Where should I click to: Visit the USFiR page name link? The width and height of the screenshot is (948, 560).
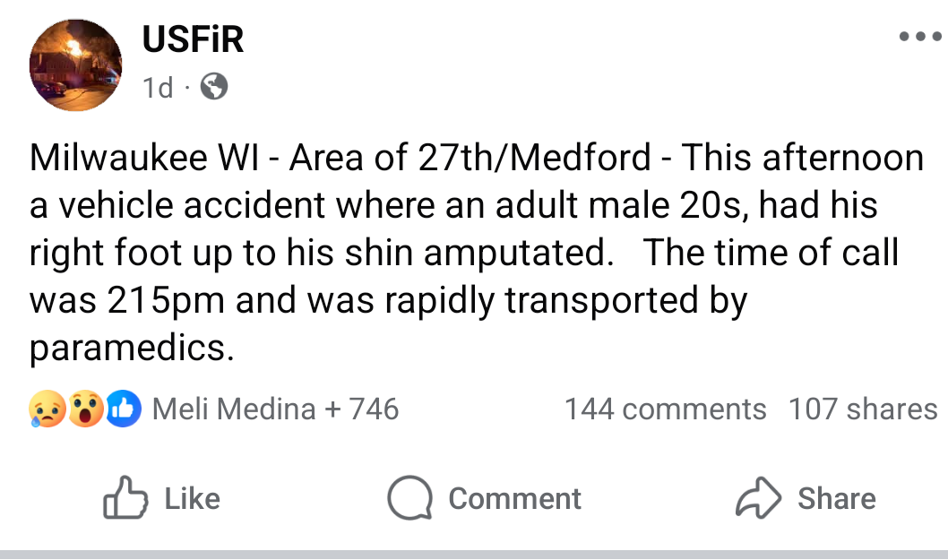click(x=193, y=39)
